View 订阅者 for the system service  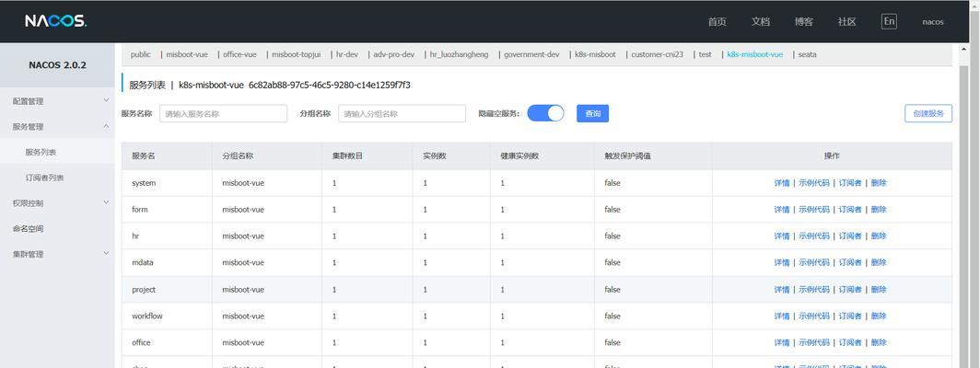tap(850, 183)
